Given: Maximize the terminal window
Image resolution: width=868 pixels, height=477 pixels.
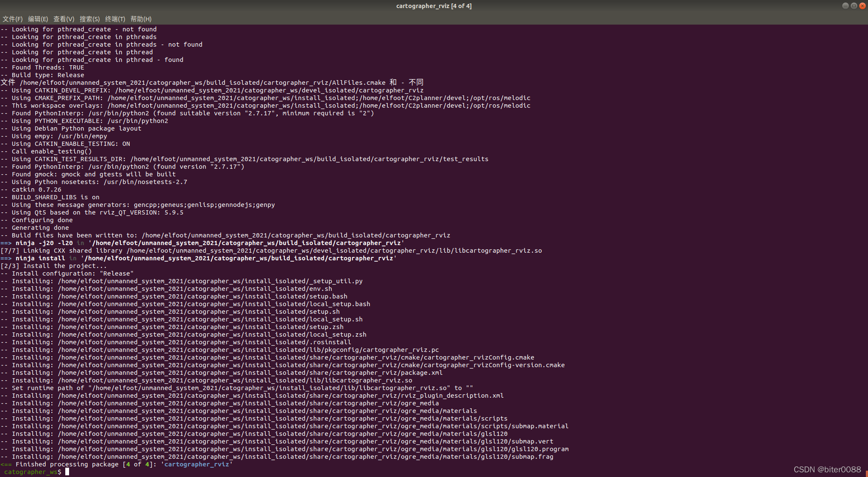Looking at the screenshot, I should (x=854, y=6).
